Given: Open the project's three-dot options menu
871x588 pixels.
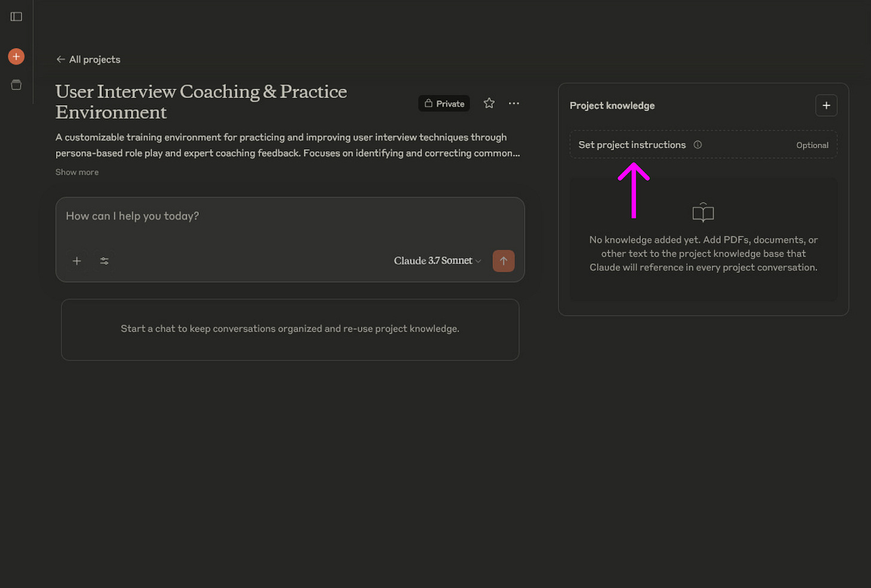Looking at the screenshot, I should tap(514, 103).
